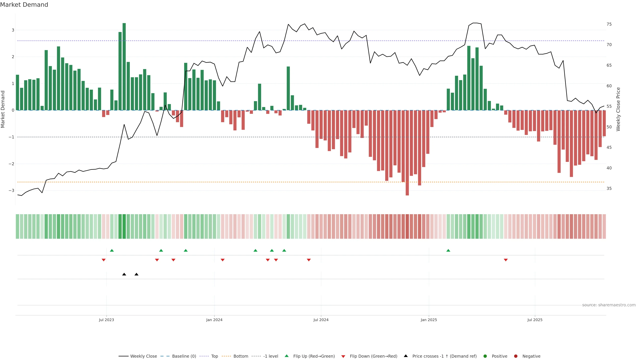The width and height of the screenshot is (644, 362).
Task: Click the rightmost green flip-up triangle marker
Action: tap(448, 250)
